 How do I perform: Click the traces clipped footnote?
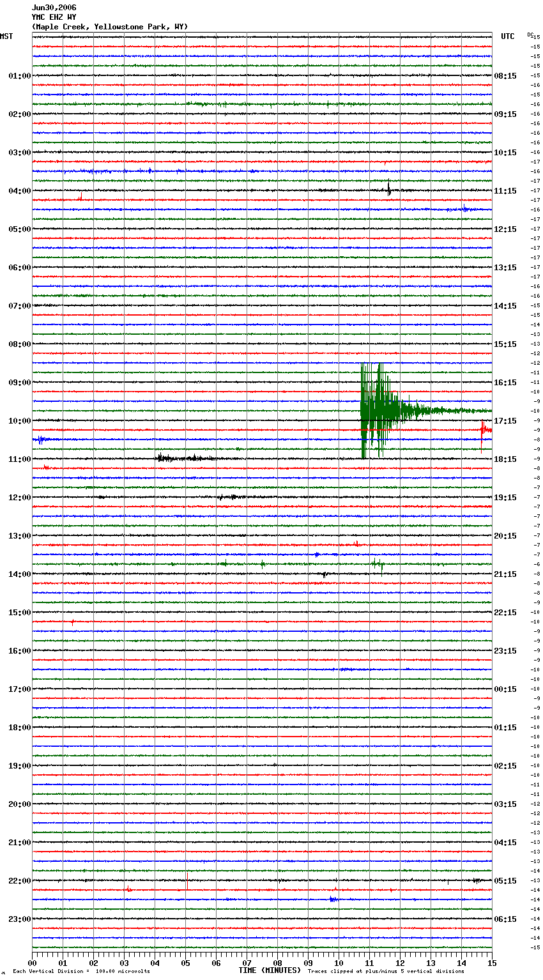pyautogui.click(x=386, y=972)
